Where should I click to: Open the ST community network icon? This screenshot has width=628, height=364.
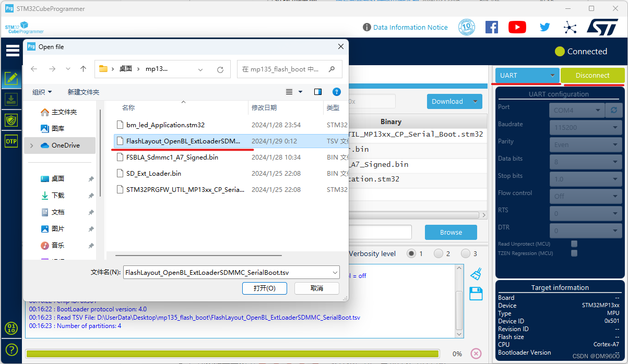click(570, 27)
